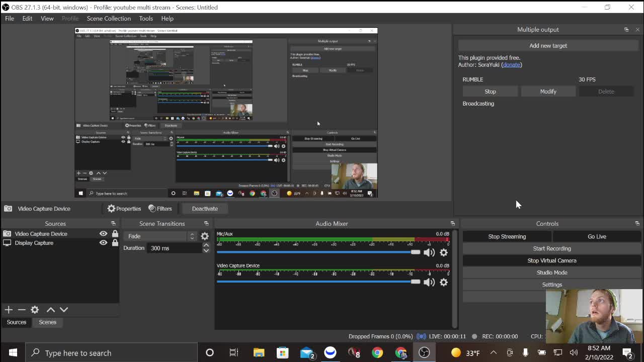Viewport: 644px width, 362px height.
Task: Mute the Mic/Aux speaker icon
Action: point(429,252)
